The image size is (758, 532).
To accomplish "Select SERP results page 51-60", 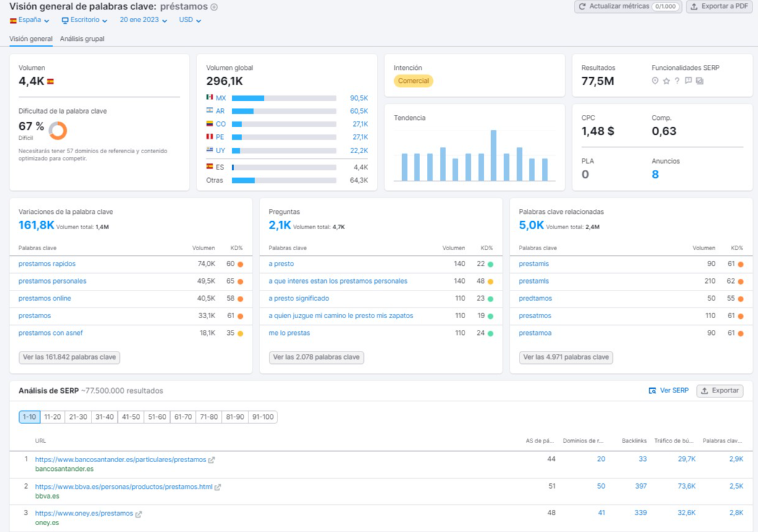I will (x=157, y=417).
